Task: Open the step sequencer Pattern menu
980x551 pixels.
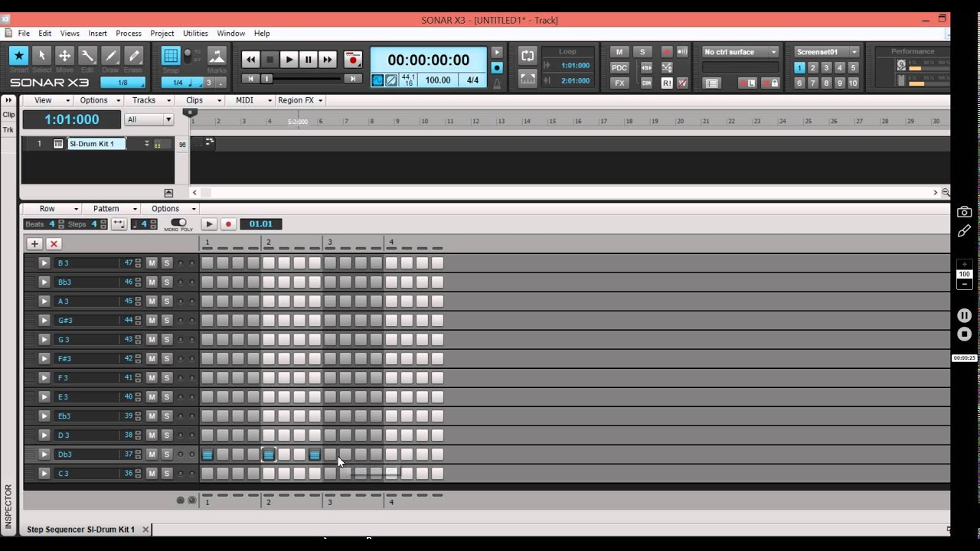Action: (x=110, y=209)
